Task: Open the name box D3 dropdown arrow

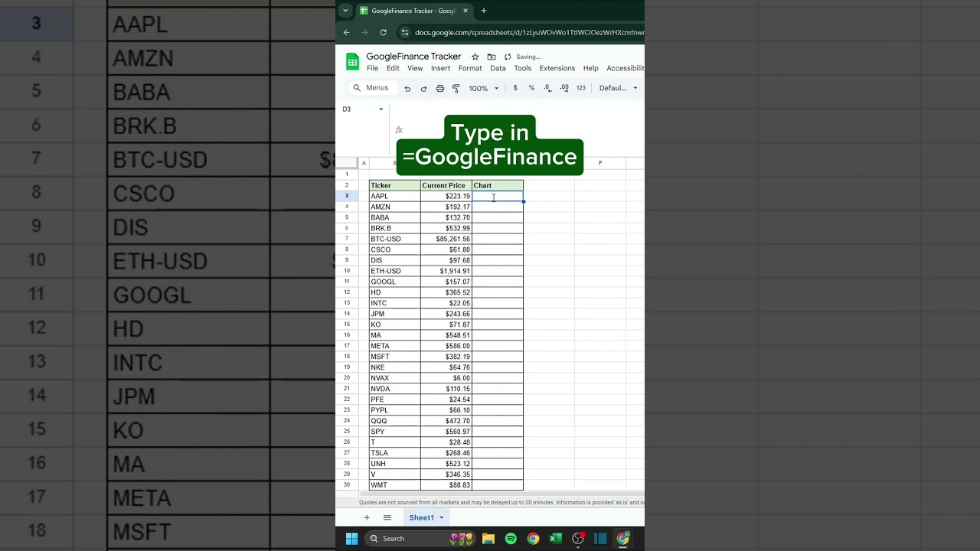Action: (x=381, y=109)
